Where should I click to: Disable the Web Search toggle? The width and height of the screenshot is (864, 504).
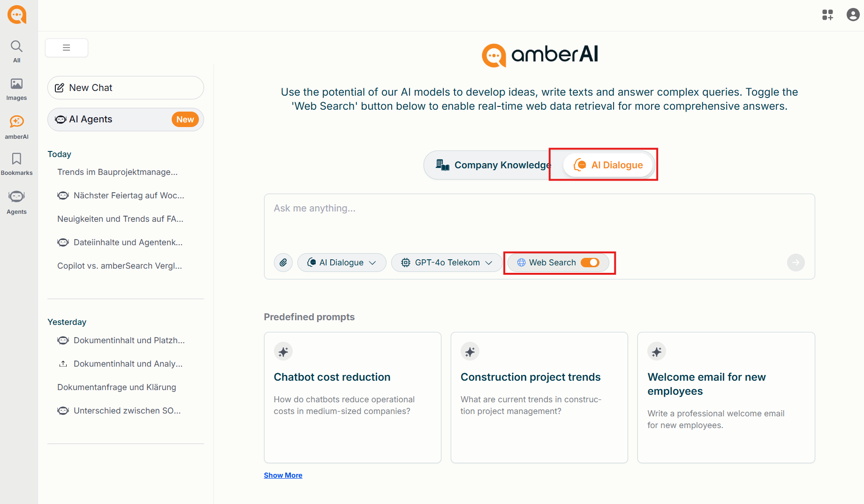click(590, 263)
